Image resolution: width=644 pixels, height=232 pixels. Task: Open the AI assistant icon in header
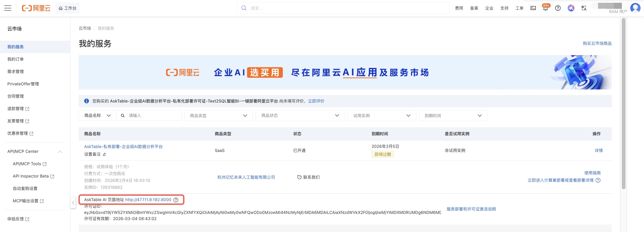point(571,8)
